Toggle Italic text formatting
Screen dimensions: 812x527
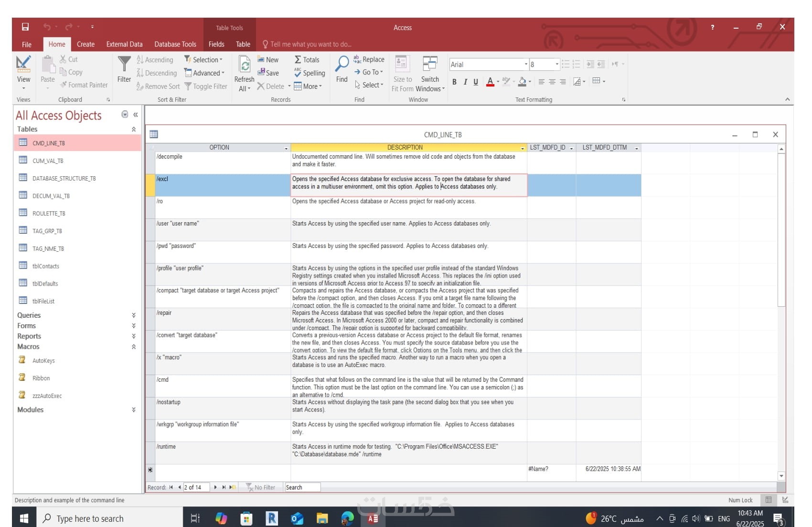[465, 82]
